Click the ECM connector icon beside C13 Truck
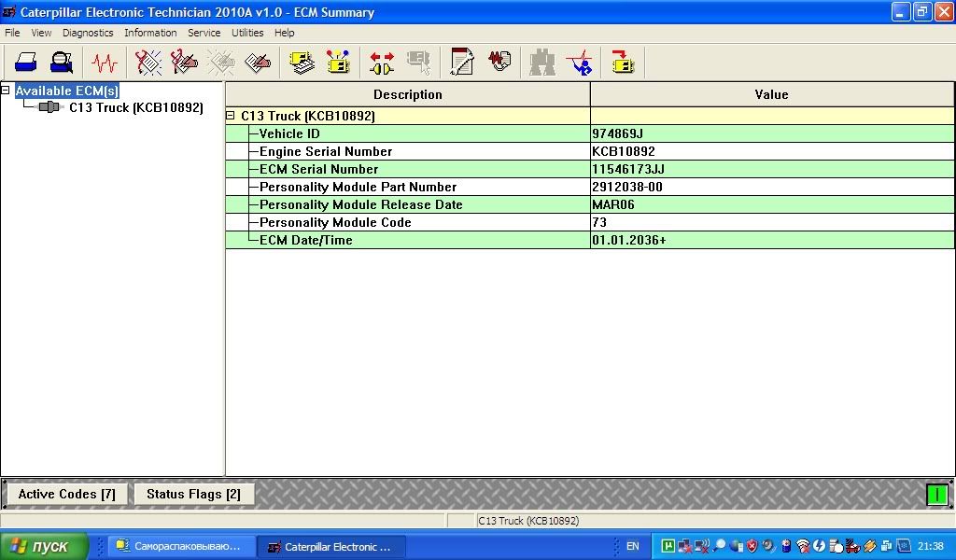The image size is (956, 560). click(50, 107)
